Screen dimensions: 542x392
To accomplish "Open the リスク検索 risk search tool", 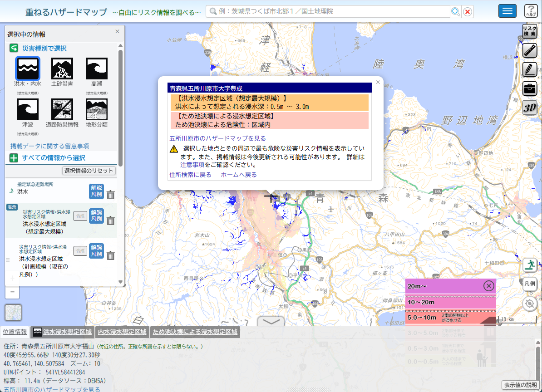I will coord(529,31).
